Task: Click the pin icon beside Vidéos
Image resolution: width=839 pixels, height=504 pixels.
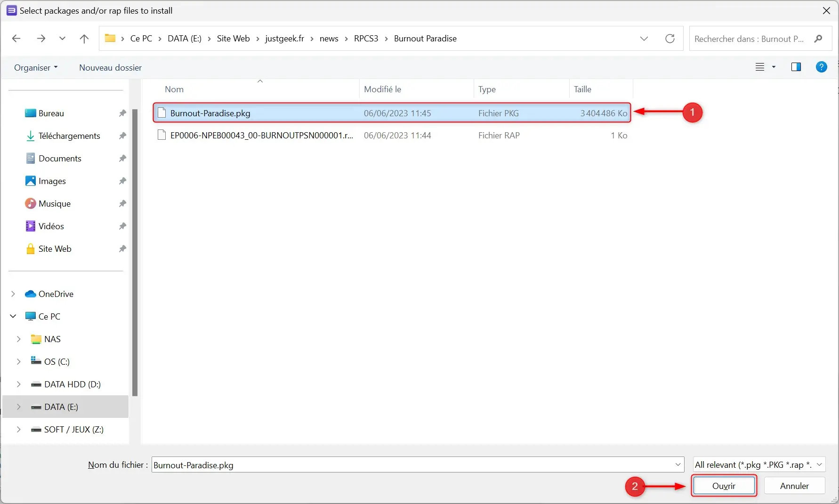Action: [122, 226]
